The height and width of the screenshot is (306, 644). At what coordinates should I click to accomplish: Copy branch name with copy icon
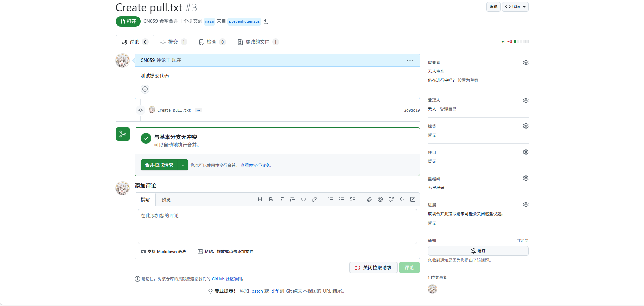pyautogui.click(x=266, y=21)
